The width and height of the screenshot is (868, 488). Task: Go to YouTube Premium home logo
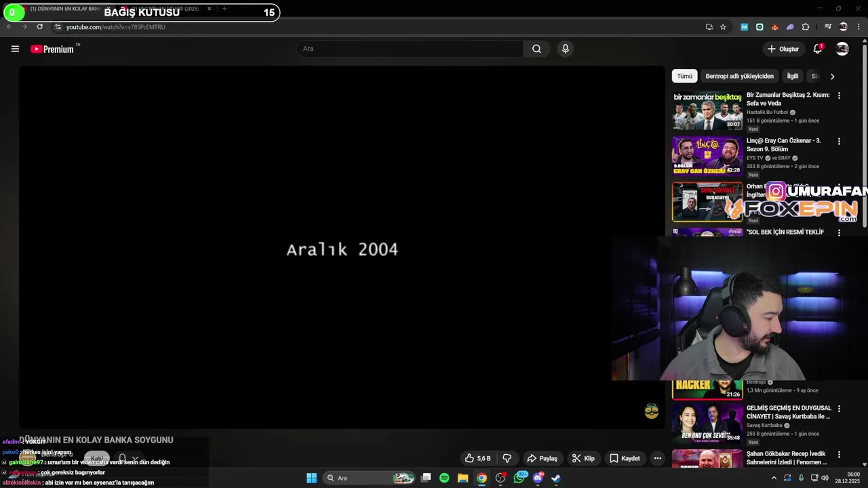52,49
